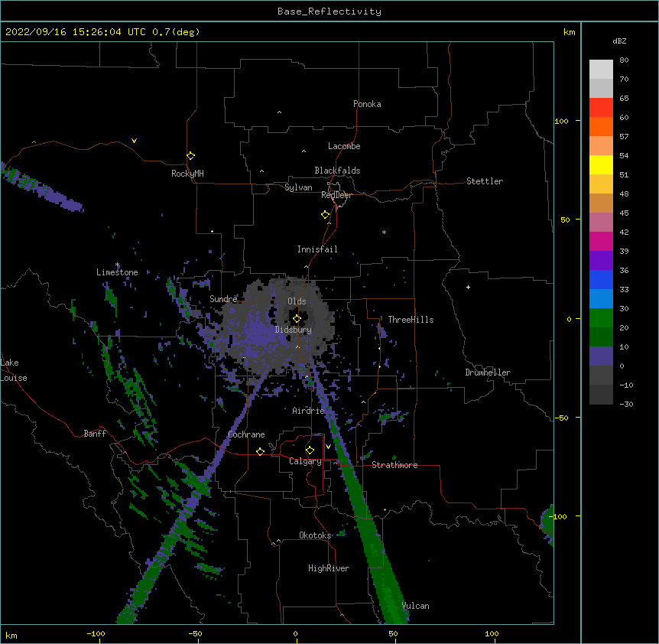Image resolution: width=659 pixels, height=644 pixels.
Task: Click the red 65 dBZ legend swatch
Action: pyautogui.click(x=601, y=107)
